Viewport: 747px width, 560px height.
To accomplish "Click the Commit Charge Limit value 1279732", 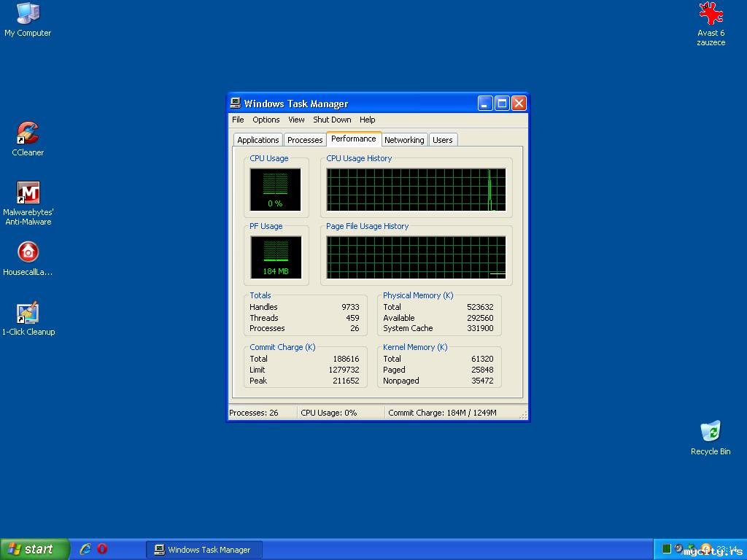I will pos(344,370).
